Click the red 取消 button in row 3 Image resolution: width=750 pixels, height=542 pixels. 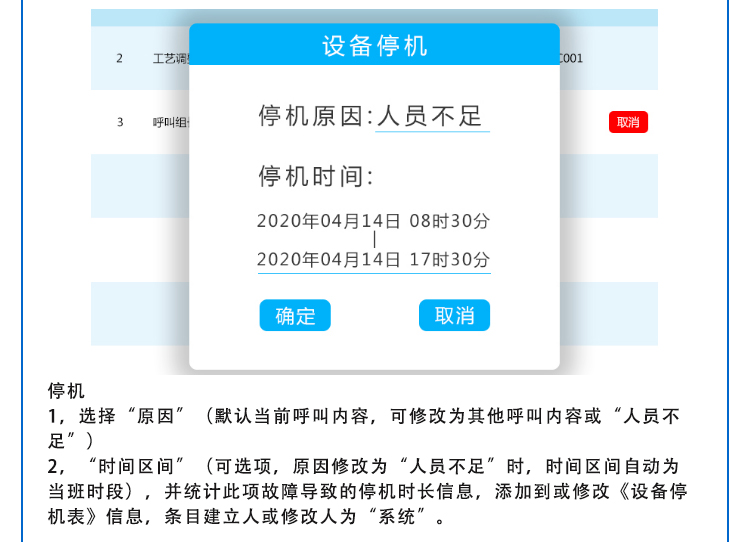tap(628, 122)
